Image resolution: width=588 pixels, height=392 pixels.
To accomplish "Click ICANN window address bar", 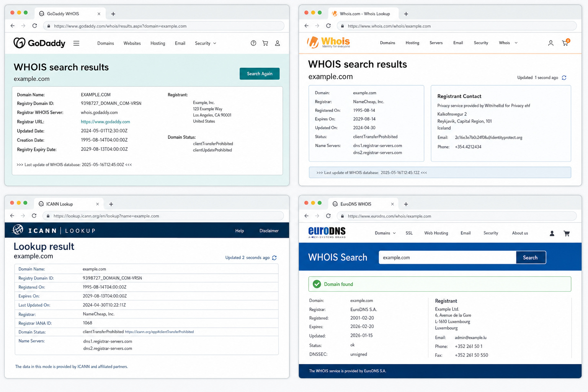I will (163, 216).
